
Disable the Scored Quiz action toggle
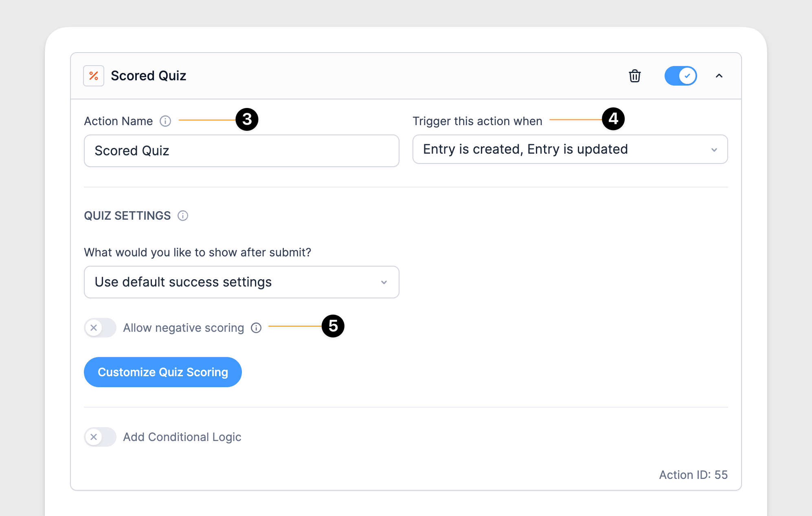(x=680, y=76)
